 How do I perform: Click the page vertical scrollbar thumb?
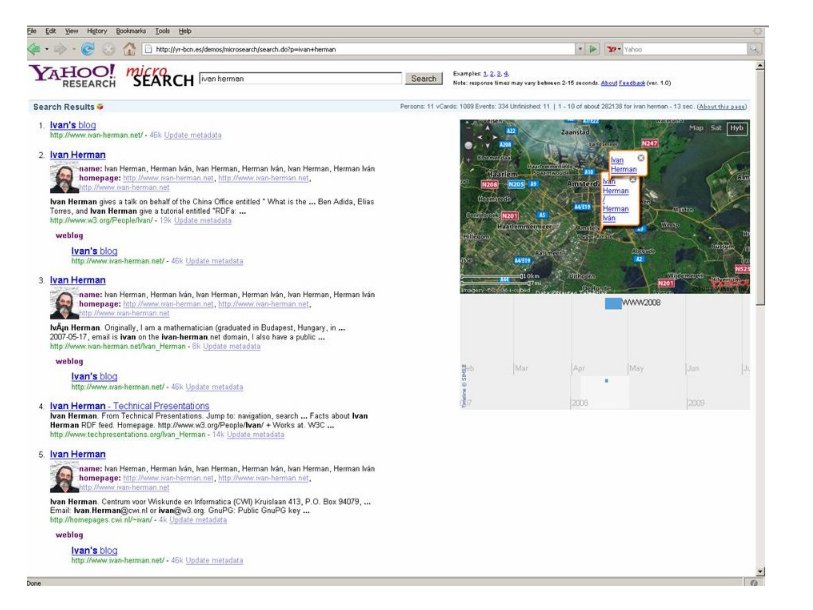tap(760, 188)
